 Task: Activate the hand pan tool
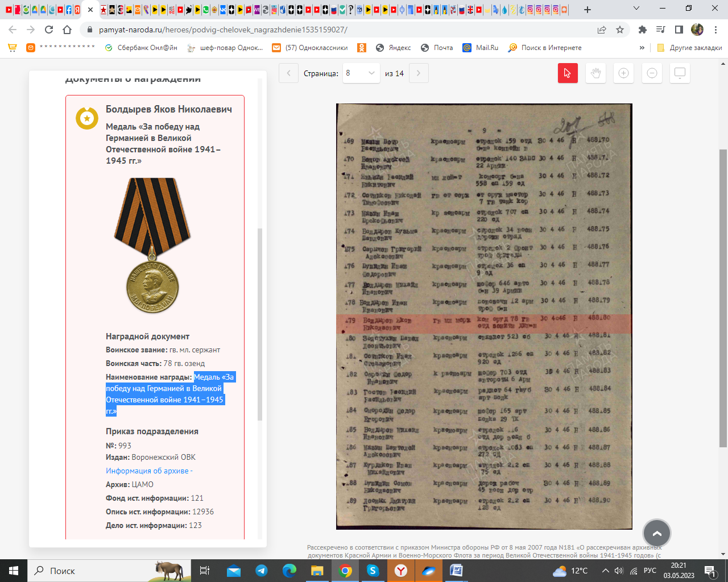click(595, 73)
